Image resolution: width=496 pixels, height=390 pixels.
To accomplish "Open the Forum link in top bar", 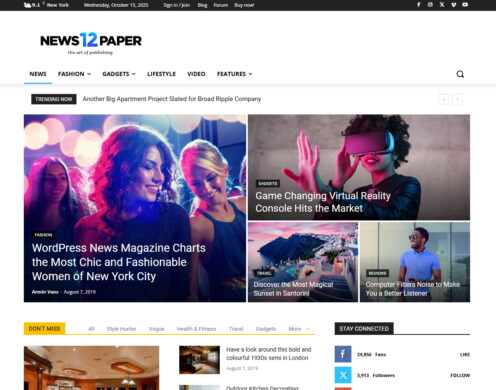I will (x=221, y=5).
